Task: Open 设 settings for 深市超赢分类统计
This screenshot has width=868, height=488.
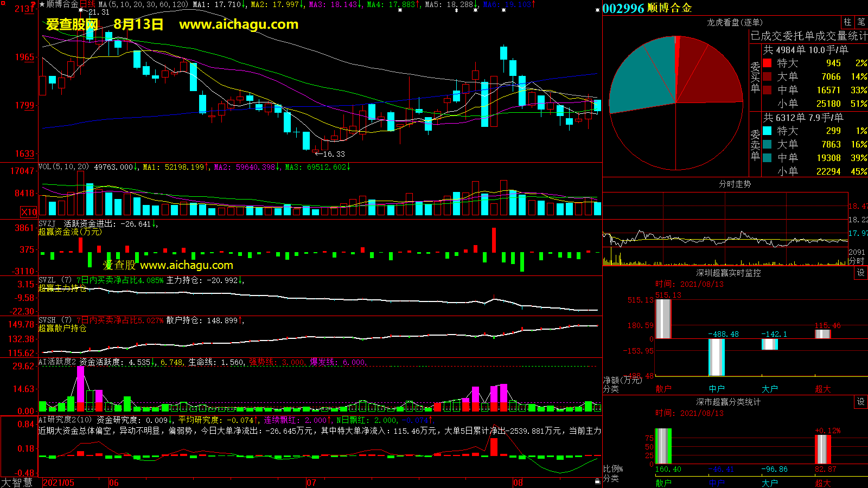Action: click(x=860, y=402)
